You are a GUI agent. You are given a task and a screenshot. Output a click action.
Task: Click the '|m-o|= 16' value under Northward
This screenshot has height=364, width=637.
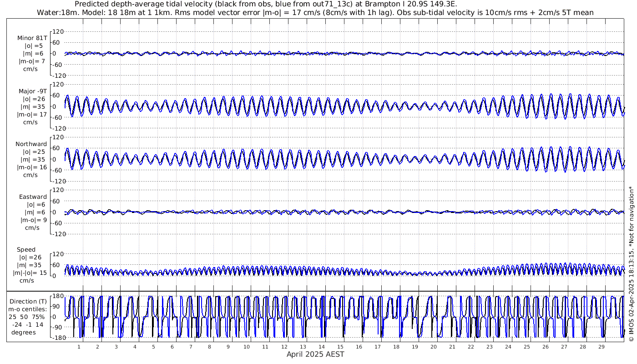pyautogui.click(x=32, y=167)
